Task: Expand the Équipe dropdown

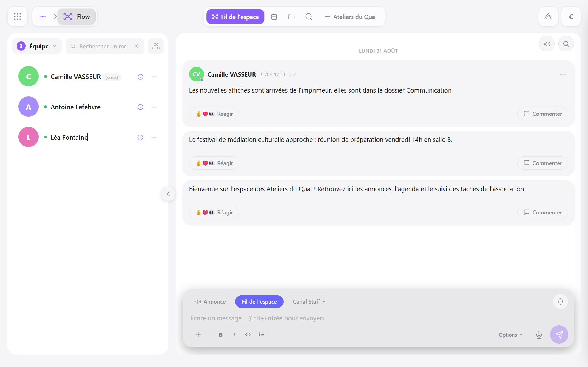Action: (x=37, y=46)
